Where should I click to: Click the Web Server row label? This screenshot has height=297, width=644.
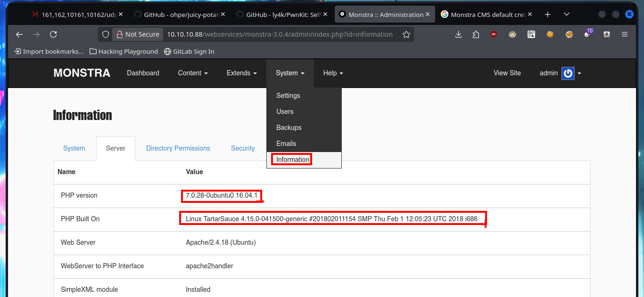(78, 242)
